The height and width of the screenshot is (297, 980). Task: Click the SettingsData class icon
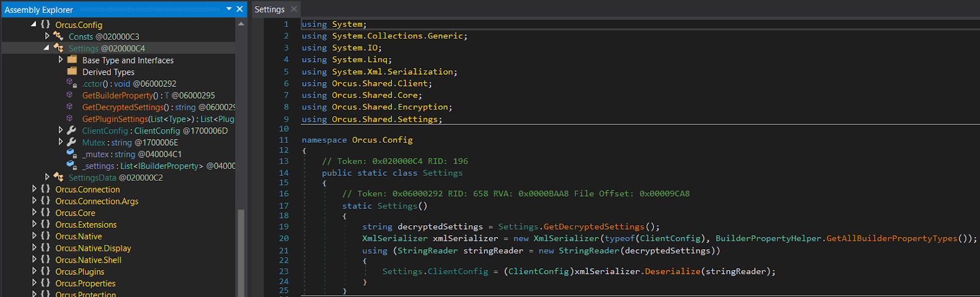59,177
